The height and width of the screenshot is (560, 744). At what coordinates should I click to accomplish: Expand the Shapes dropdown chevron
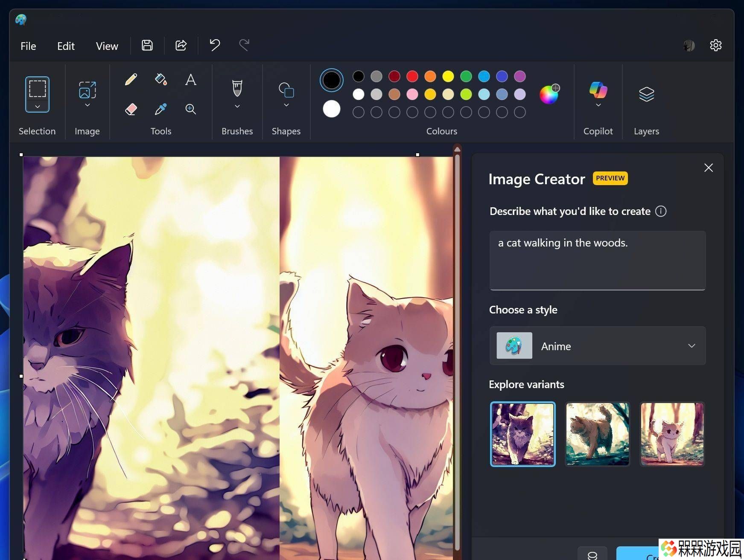286,105
